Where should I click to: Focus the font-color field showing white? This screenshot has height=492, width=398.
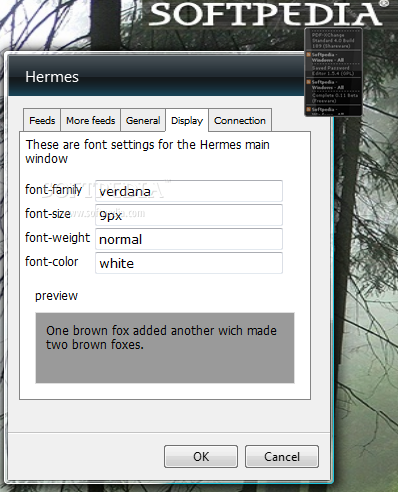189,263
